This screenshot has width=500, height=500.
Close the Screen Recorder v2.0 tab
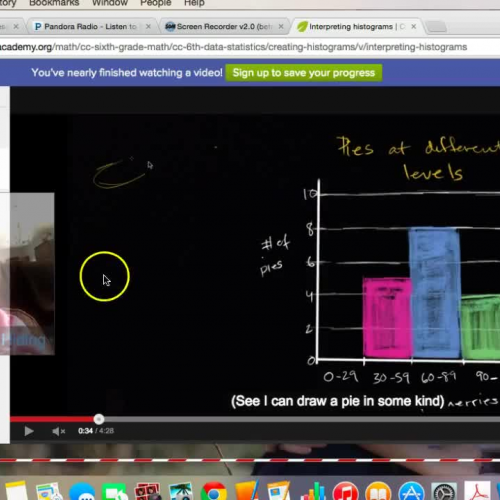(281, 26)
